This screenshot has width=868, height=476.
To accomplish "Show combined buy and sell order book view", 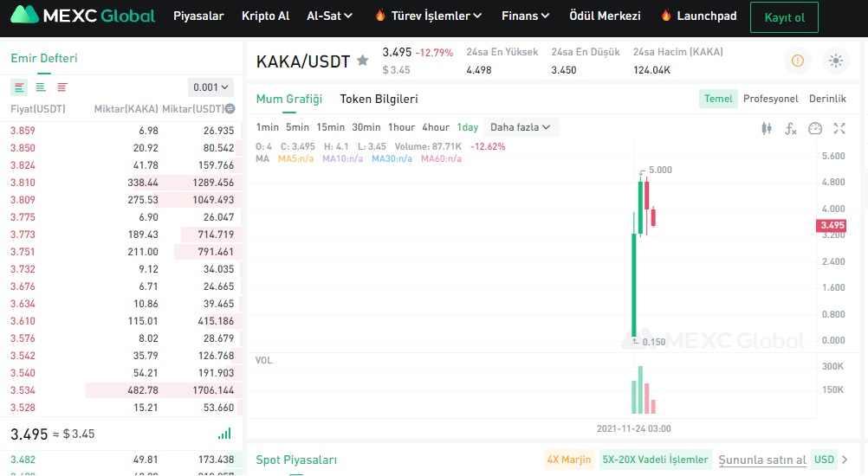I will pos(19,87).
